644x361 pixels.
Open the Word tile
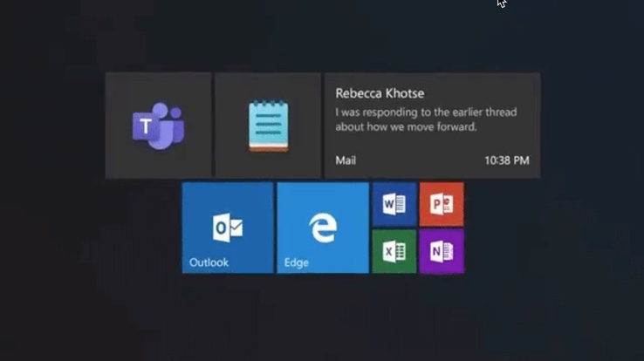coord(394,204)
